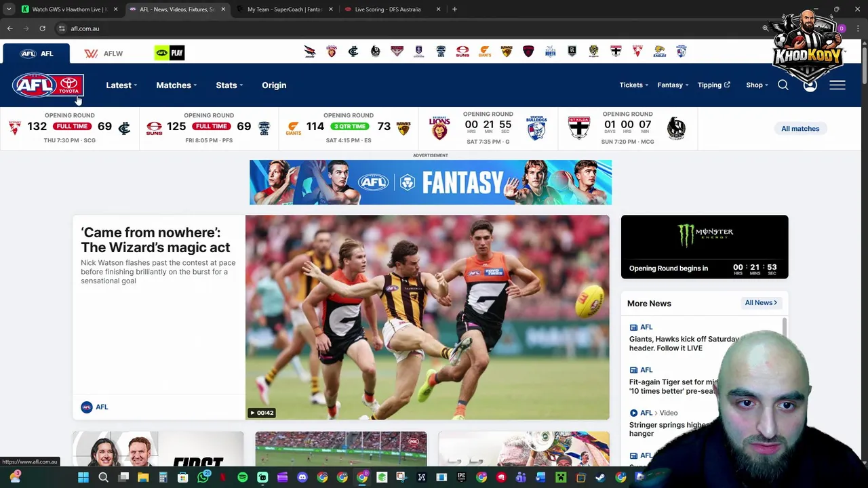Open Swans 132 vs Carlton 69 match result
This screenshot has width=868, height=488.
coord(70,128)
